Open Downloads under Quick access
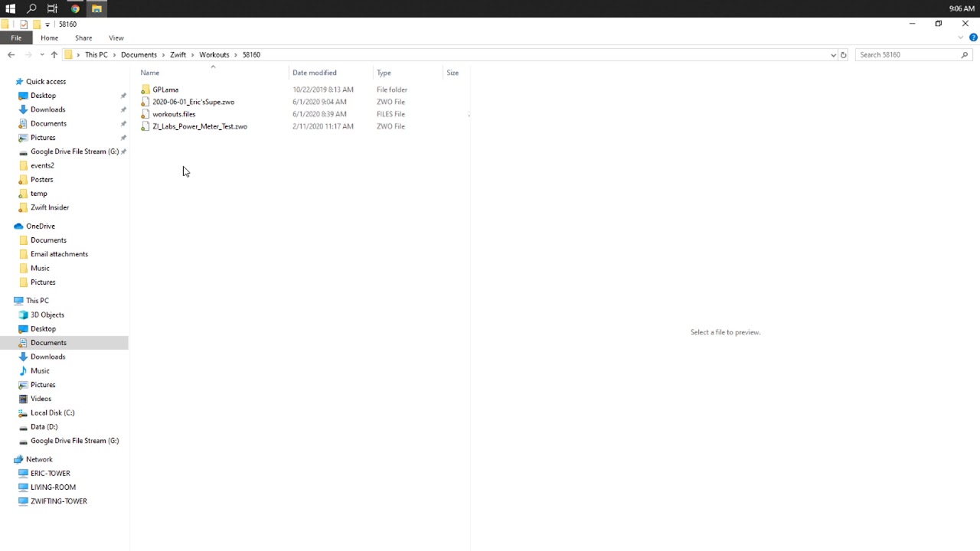Image resolution: width=980 pixels, height=551 pixels. pyautogui.click(x=47, y=109)
